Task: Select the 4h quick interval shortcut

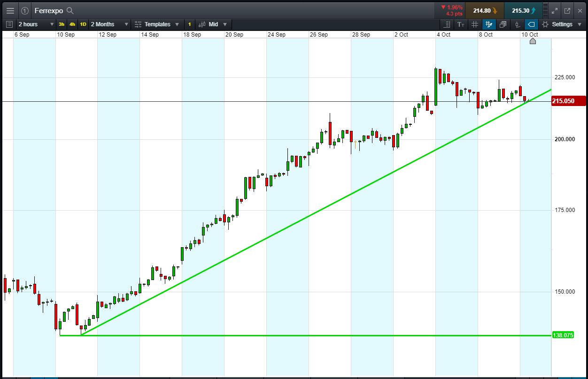Action: click(72, 24)
